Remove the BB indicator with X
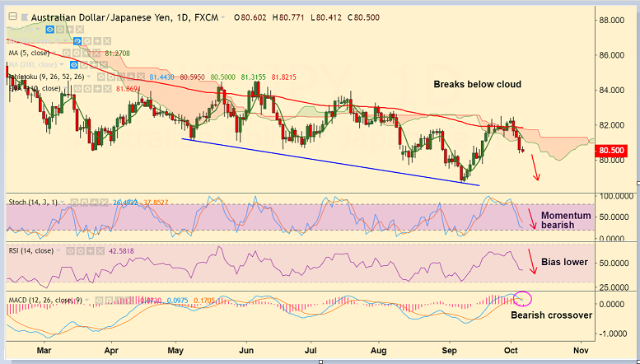The height and width of the screenshot is (364, 640). pos(107,41)
